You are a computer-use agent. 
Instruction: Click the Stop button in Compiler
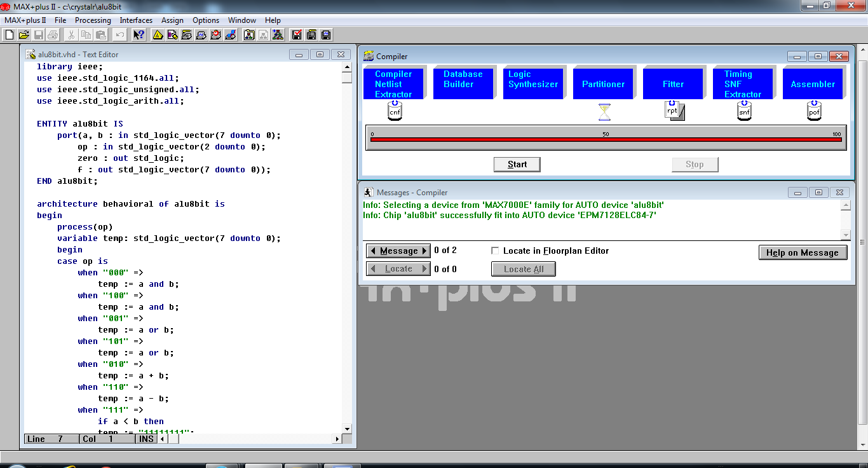[x=695, y=164]
